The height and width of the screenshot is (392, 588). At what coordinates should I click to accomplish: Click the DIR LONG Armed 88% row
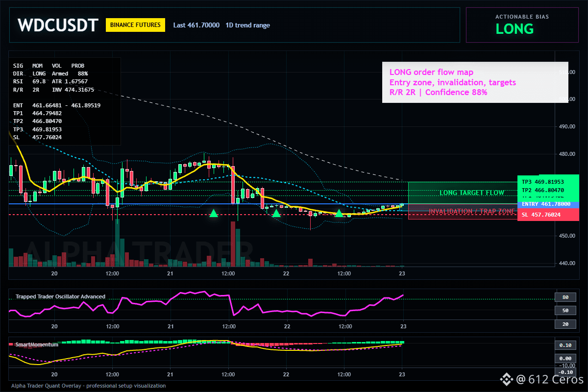(50, 73)
